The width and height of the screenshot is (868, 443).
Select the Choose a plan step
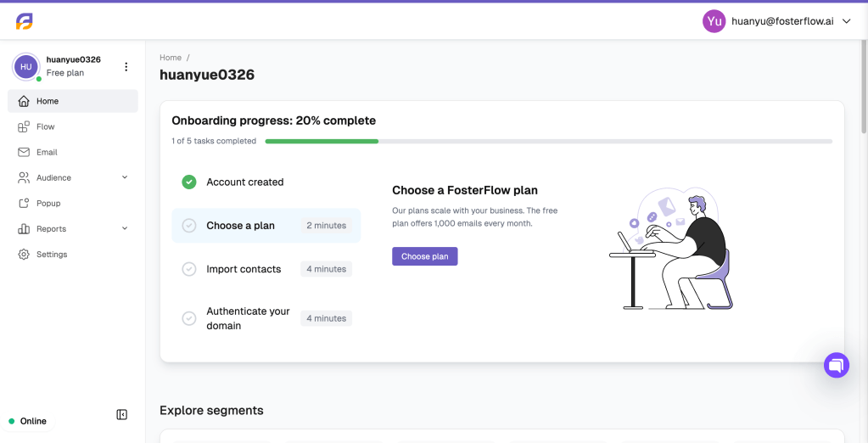[x=266, y=226]
